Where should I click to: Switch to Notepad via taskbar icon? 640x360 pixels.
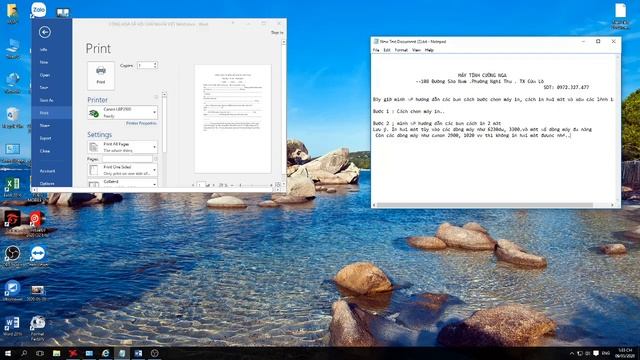(122, 353)
